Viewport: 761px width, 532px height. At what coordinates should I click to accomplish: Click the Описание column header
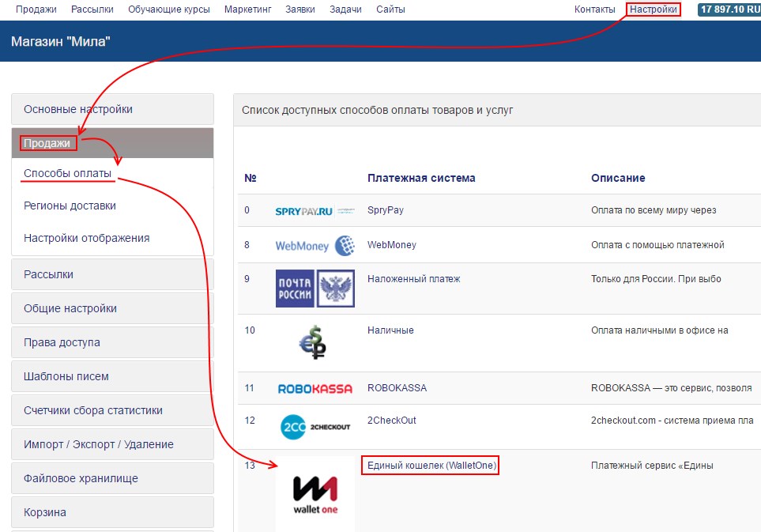pyautogui.click(x=618, y=178)
